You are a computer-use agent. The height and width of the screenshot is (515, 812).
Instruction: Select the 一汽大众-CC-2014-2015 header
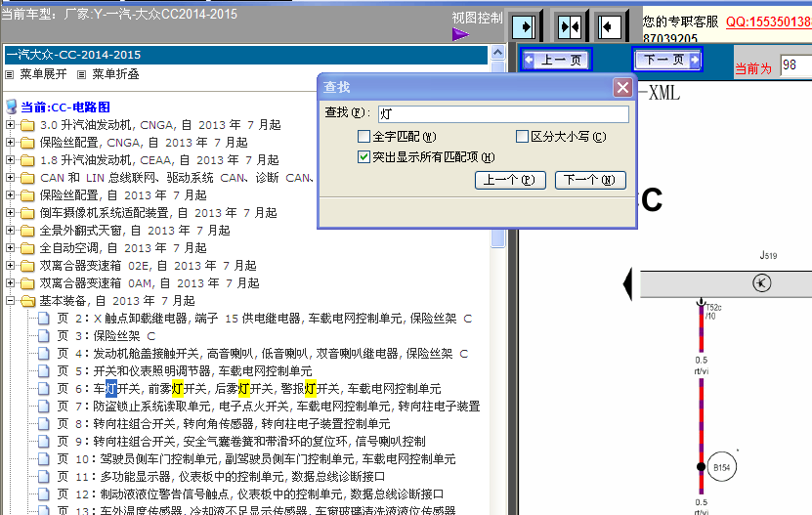tap(246, 55)
